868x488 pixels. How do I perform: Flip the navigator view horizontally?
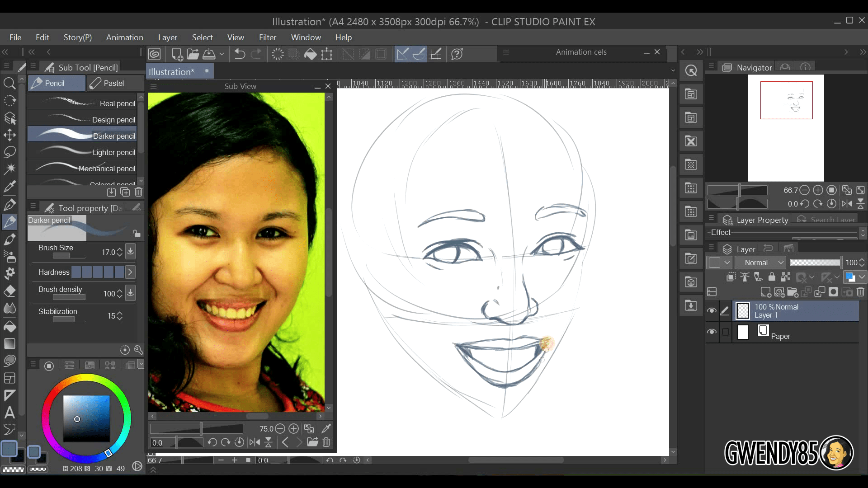(847, 204)
